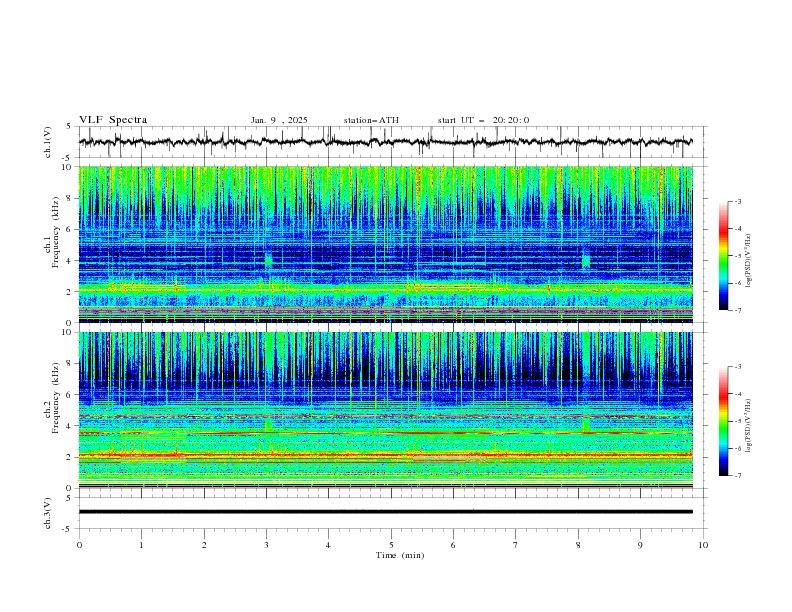Select the ch.2 colorbar "log(PSD)(V²/Hz)" label
The width and height of the screenshot is (792, 612).
coord(748,425)
